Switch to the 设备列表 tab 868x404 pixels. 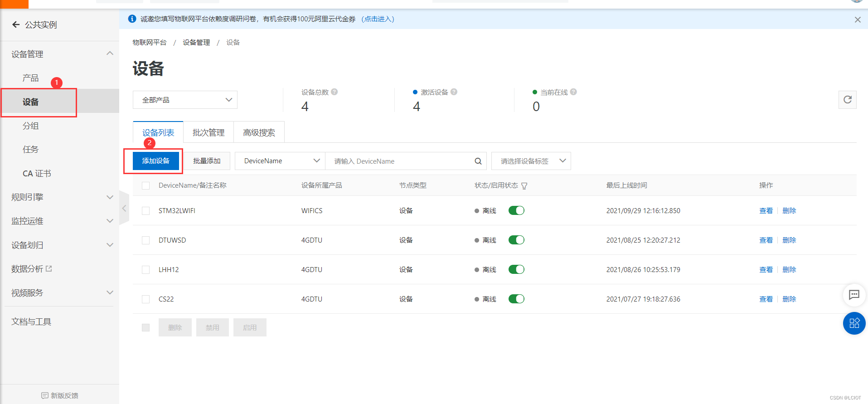pyautogui.click(x=158, y=132)
